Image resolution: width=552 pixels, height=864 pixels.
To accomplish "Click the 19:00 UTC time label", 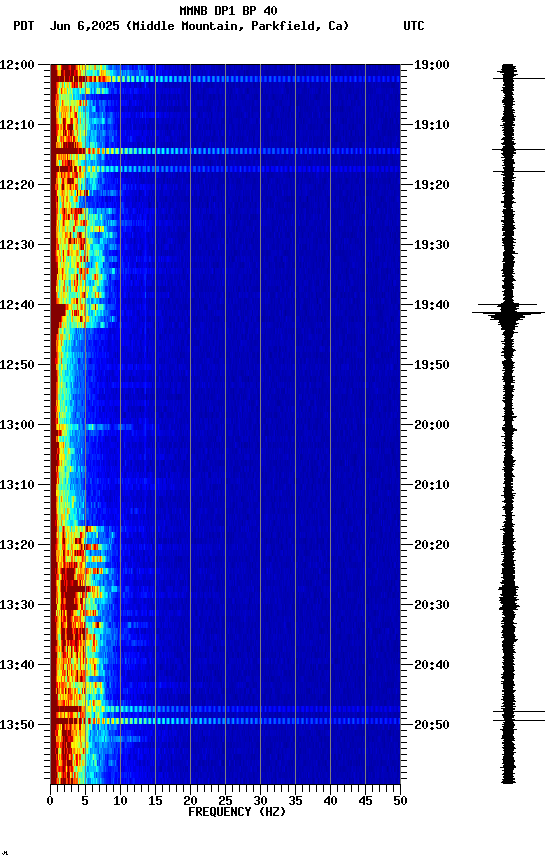I will pos(432,65).
